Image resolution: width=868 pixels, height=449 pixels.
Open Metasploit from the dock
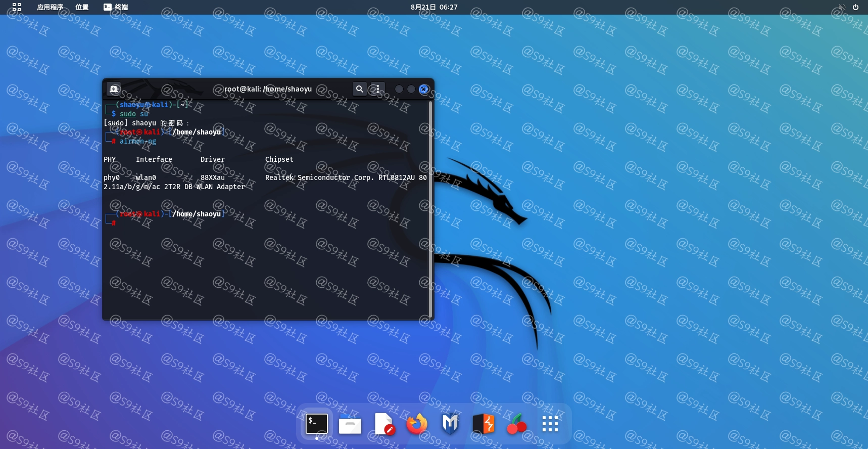pos(450,424)
